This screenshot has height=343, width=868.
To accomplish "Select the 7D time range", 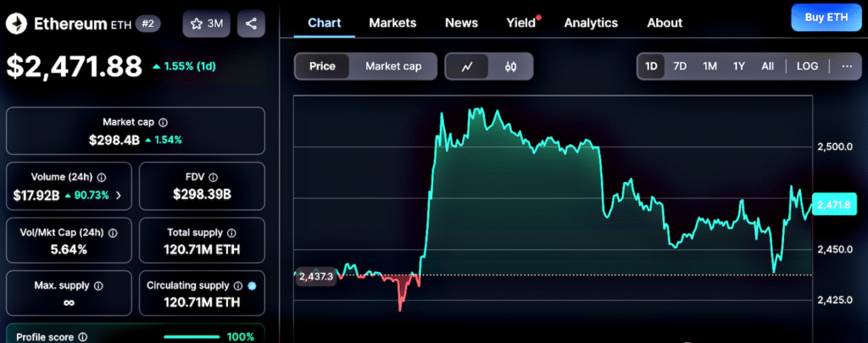I will 680,66.
